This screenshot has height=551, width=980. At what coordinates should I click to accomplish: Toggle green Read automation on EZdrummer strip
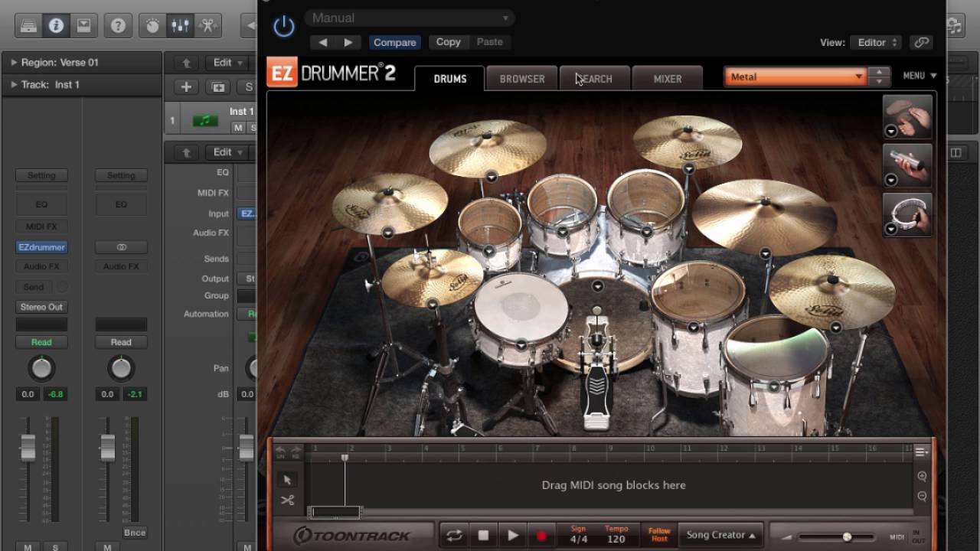(41, 342)
